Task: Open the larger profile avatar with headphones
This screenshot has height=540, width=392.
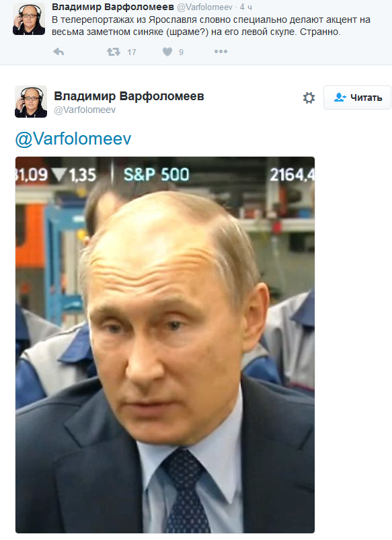Action: point(31,102)
